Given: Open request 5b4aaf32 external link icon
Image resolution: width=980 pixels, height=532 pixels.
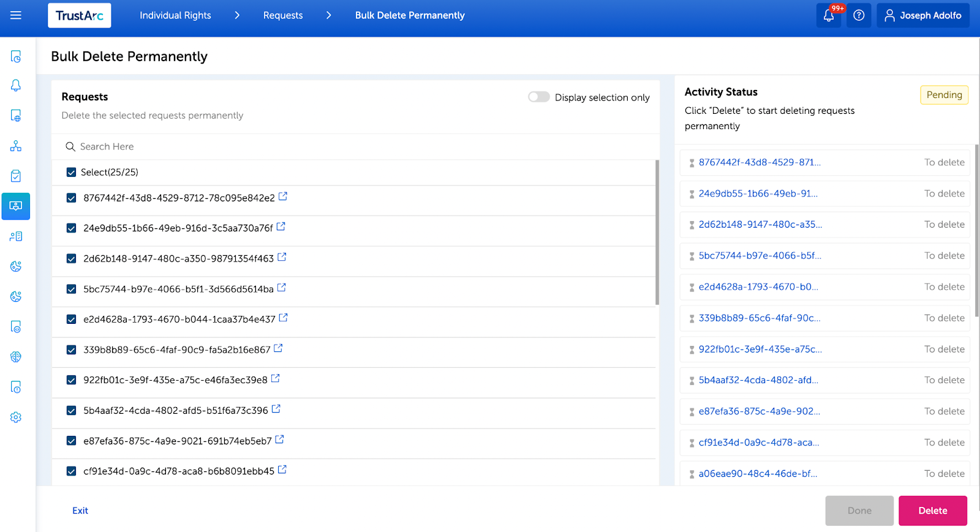Looking at the screenshot, I should click(276, 409).
